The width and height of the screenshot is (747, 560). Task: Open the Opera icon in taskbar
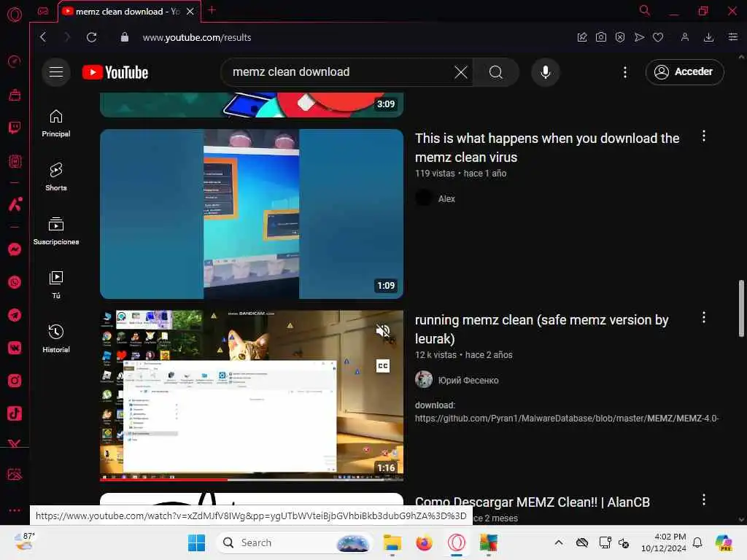click(457, 542)
